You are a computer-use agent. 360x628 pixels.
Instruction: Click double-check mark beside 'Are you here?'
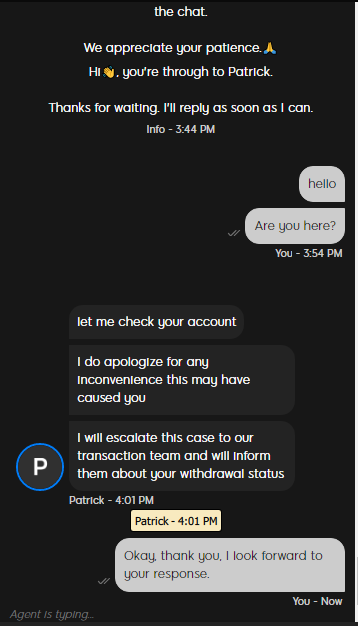(x=233, y=233)
